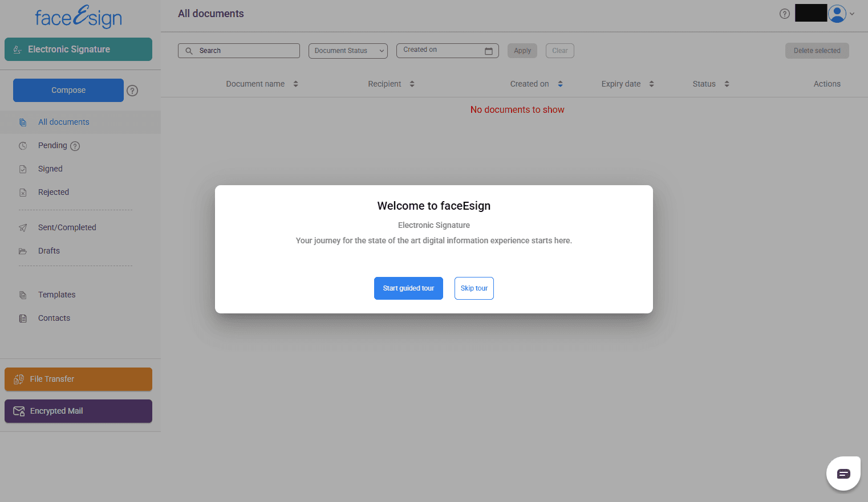Open the header help question icon
This screenshot has width=868, height=502.
[785, 14]
